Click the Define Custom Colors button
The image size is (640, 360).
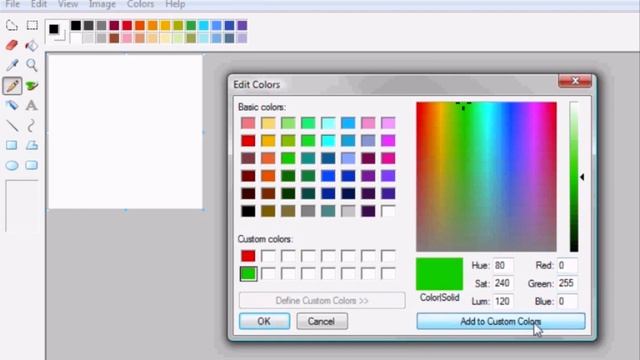[322, 301]
